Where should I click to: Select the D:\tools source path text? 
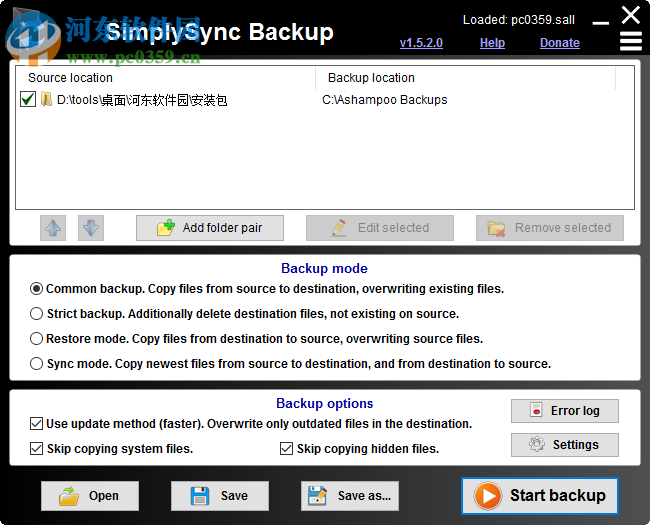pos(142,100)
